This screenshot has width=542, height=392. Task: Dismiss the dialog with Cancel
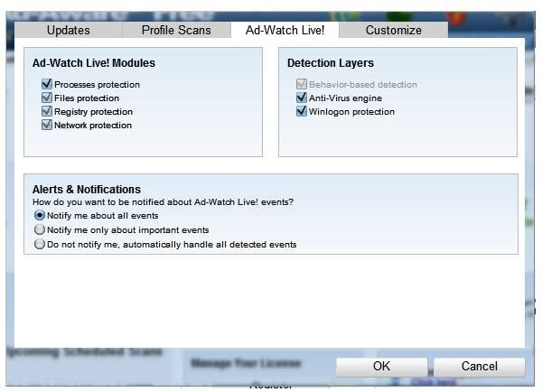coord(480,367)
